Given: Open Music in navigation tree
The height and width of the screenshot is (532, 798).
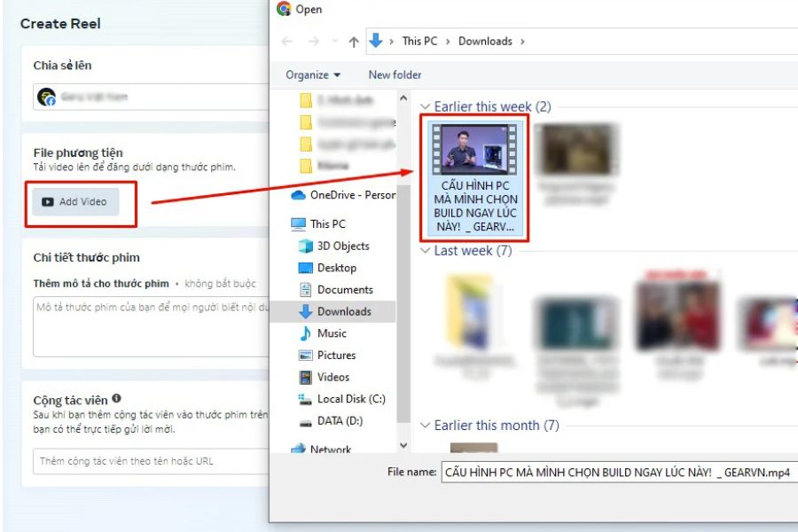Looking at the screenshot, I should pos(323,333).
